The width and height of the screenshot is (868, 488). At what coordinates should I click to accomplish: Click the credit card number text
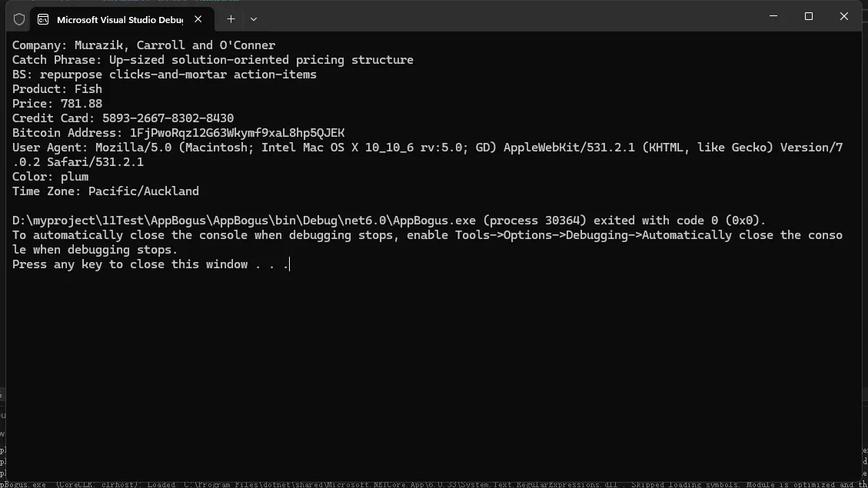point(168,118)
